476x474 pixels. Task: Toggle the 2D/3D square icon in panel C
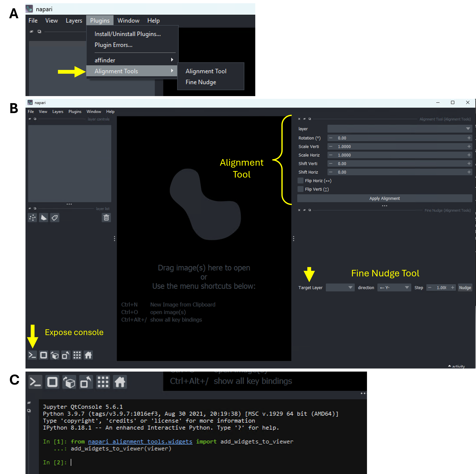[x=52, y=382]
